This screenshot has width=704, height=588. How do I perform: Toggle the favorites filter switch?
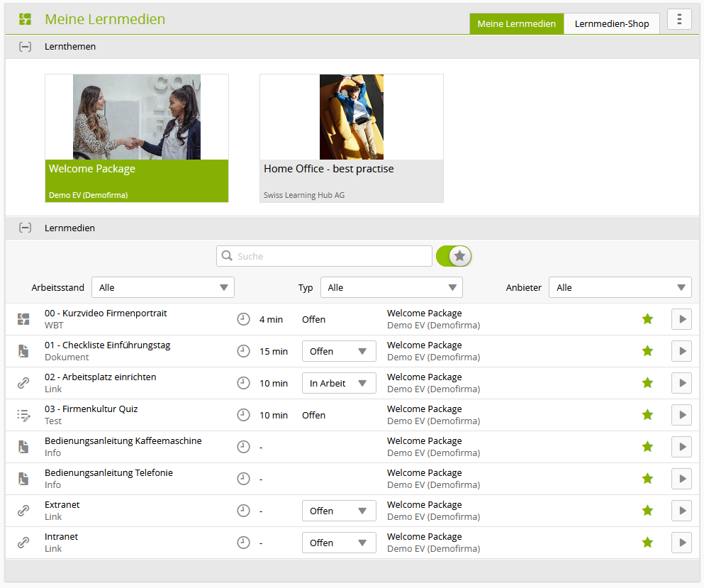454,256
